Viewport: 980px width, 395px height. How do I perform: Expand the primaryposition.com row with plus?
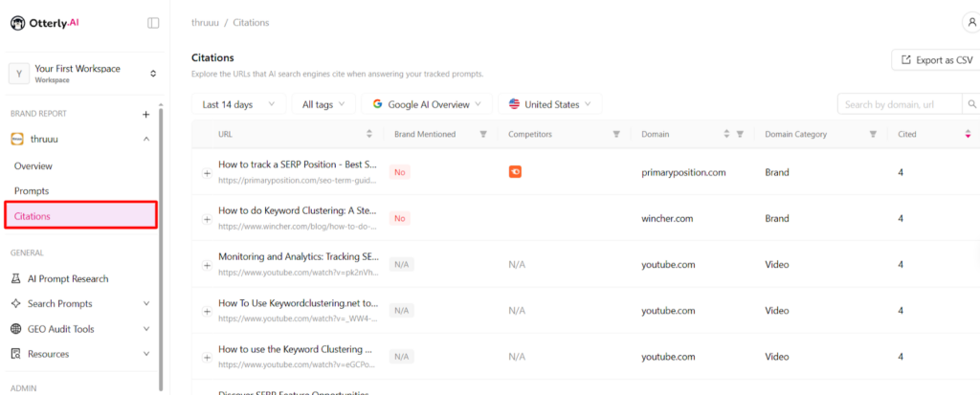tap(207, 173)
